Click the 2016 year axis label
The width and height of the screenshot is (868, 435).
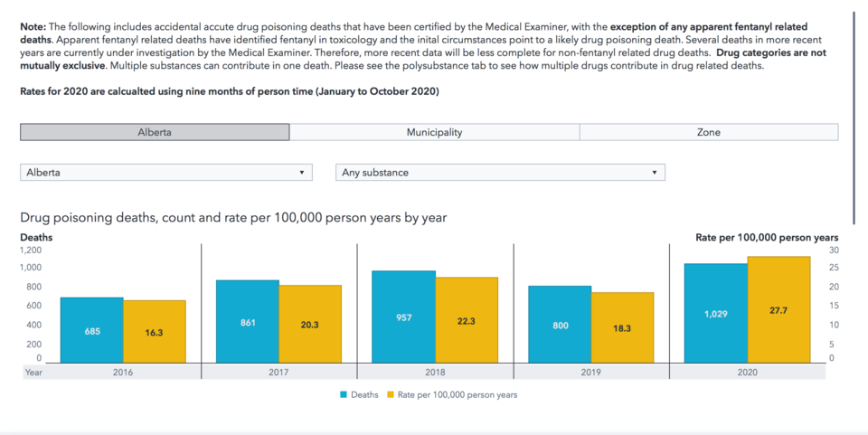click(123, 373)
